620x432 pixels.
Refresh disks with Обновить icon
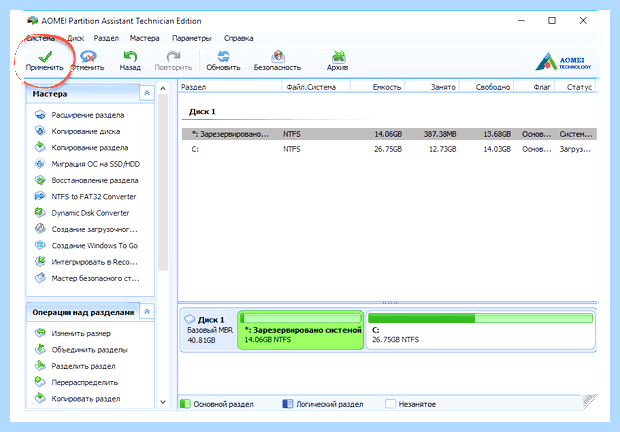point(223,57)
